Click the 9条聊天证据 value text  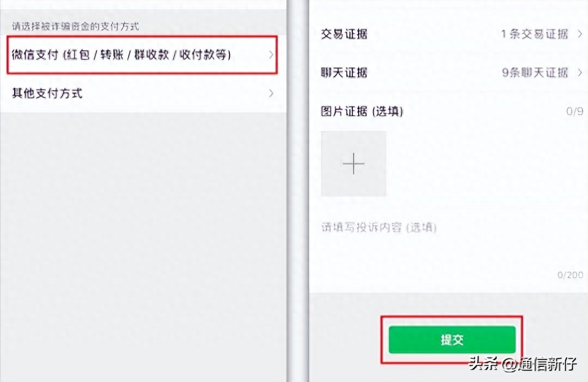pos(535,72)
